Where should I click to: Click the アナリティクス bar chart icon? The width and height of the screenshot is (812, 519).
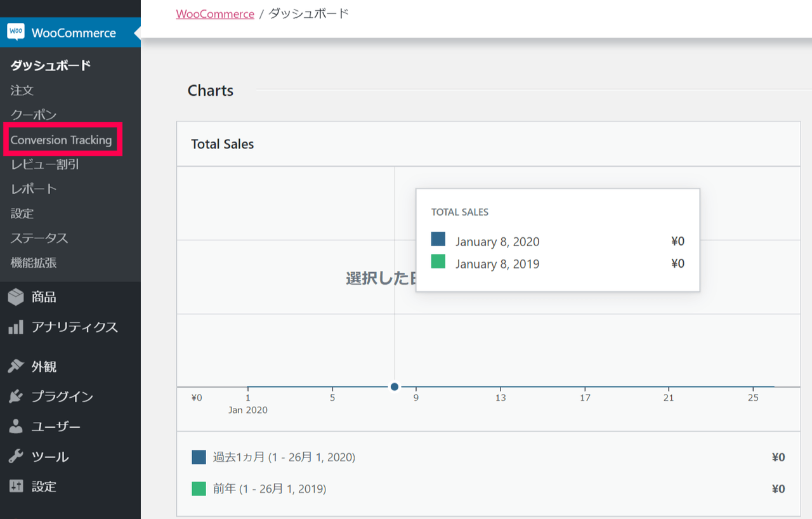pos(16,327)
